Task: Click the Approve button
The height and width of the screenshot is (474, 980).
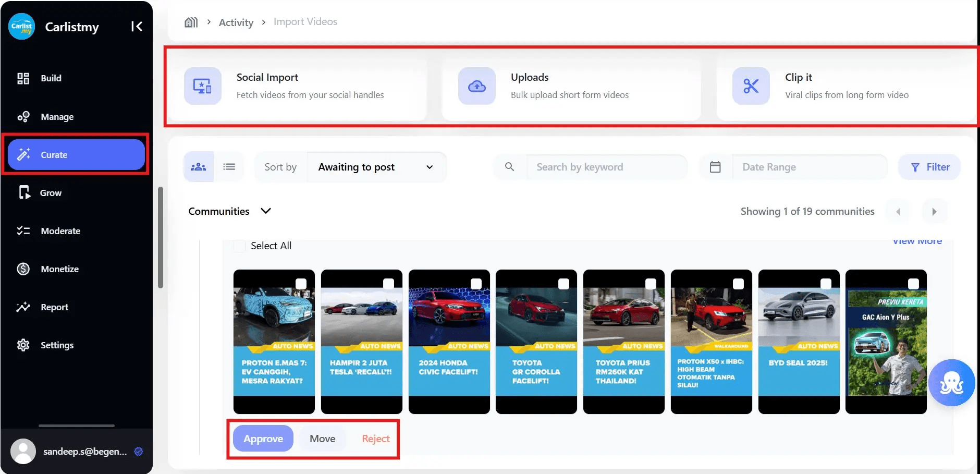Action: 263,439
